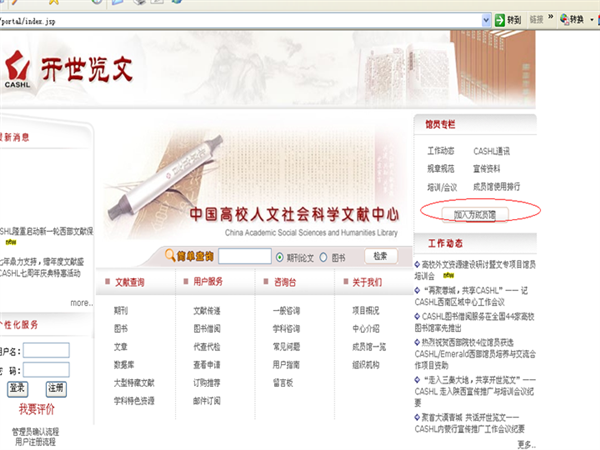The image size is (600, 450).
Task: Open the 学科特色资源 link
Action: pos(134,401)
